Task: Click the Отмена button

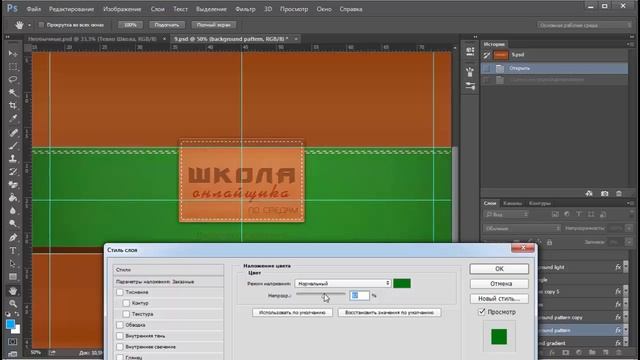Action: coord(499,284)
